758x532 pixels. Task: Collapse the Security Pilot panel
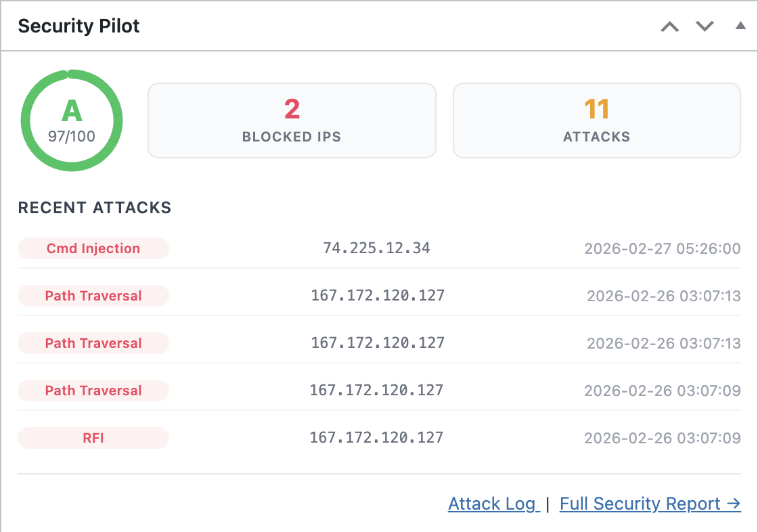point(740,26)
